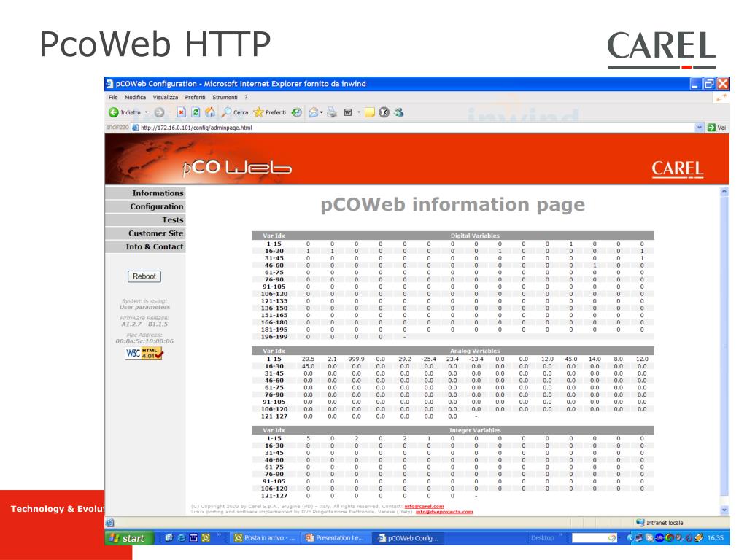Screen dimensions: 747x560
Task: Open Info & Contact sidebar section
Action: [x=145, y=246]
